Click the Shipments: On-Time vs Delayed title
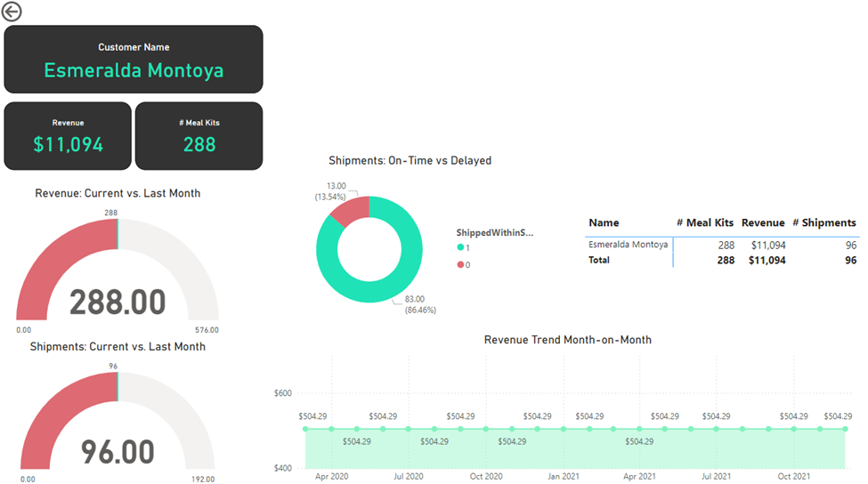This screenshot has height=484, width=868. click(410, 161)
